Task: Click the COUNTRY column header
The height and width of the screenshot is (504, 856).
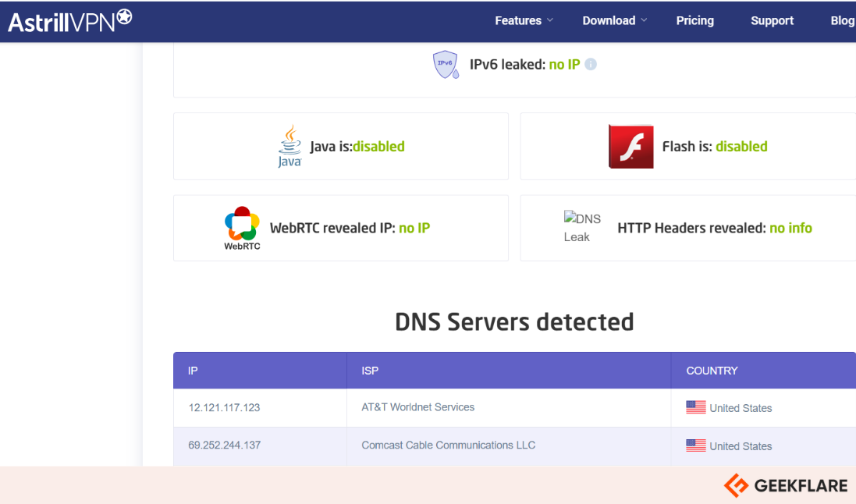Action: click(712, 371)
